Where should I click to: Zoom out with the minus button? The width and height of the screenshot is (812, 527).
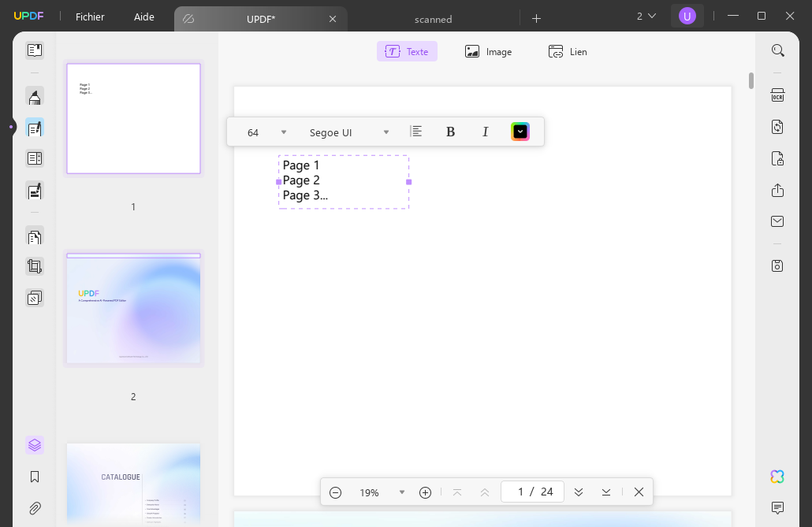[x=336, y=492]
